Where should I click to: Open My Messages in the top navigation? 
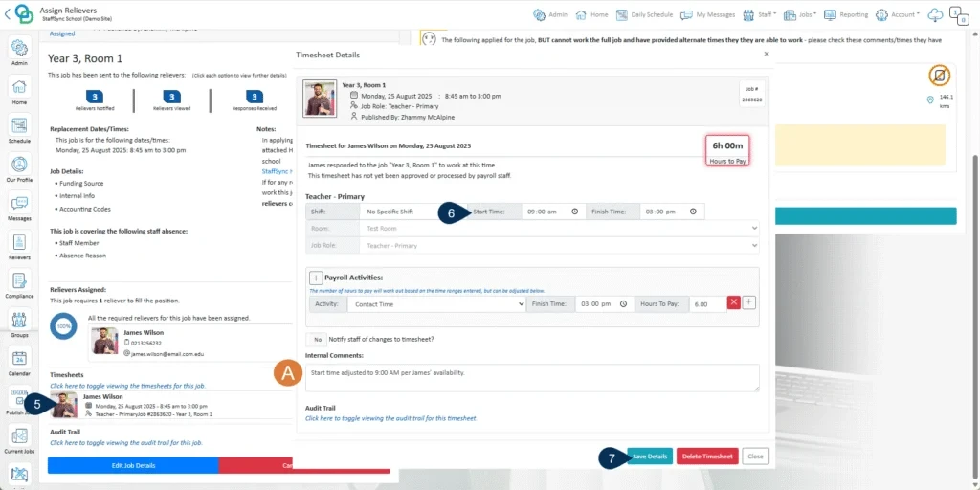[x=707, y=14]
